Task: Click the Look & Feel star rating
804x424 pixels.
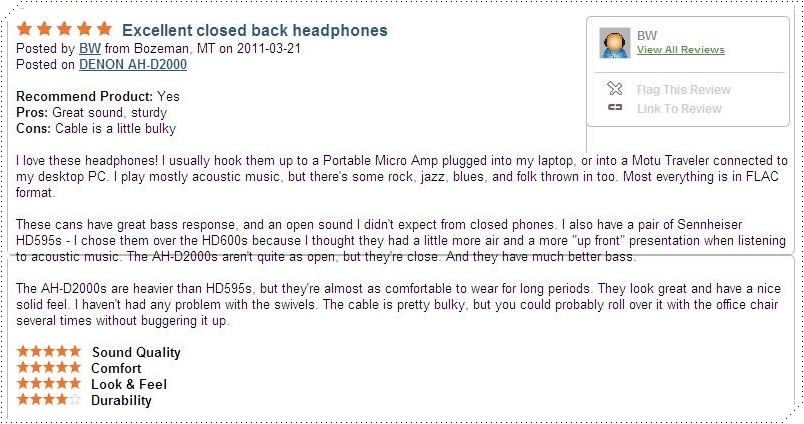Action: pyautogui.click(x=49, y=384)
